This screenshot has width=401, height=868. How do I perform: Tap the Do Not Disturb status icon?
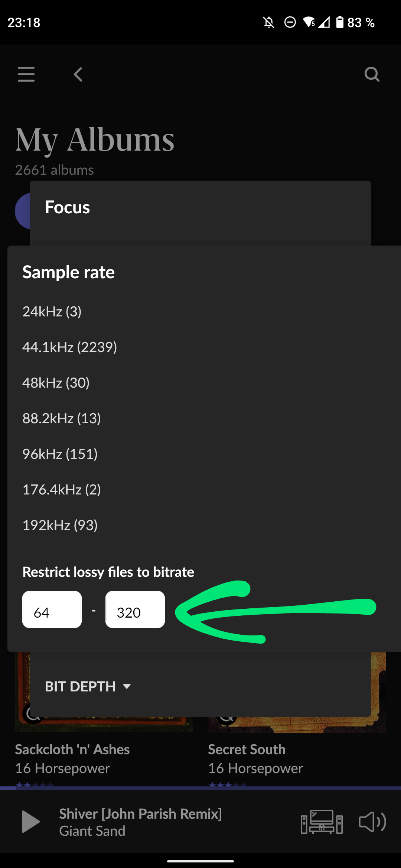pyautogui.click(x=290, y=22)
